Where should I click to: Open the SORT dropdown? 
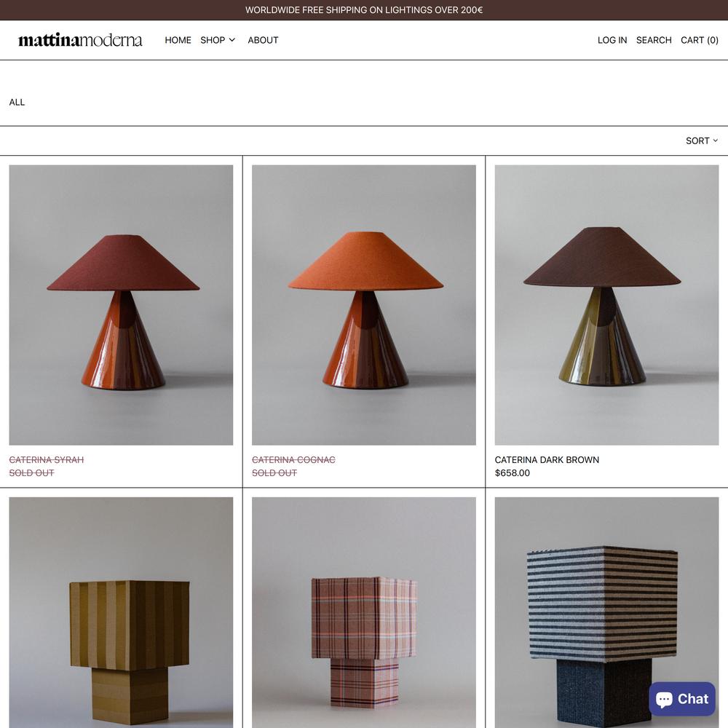click(702, 141)
